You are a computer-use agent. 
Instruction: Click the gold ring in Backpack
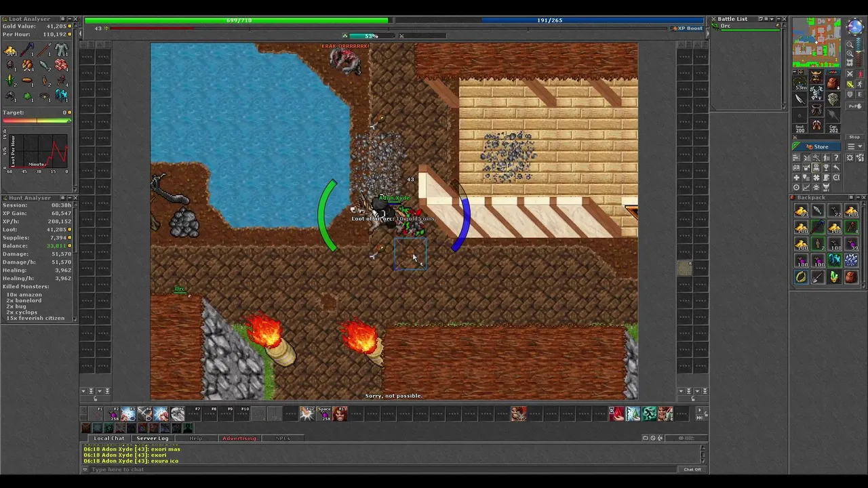802,277
